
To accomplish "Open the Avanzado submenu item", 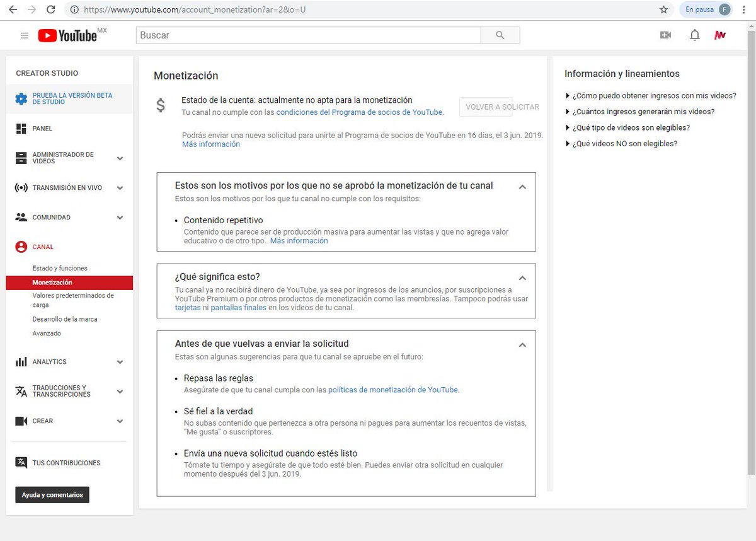I will (x=47, y=334).
